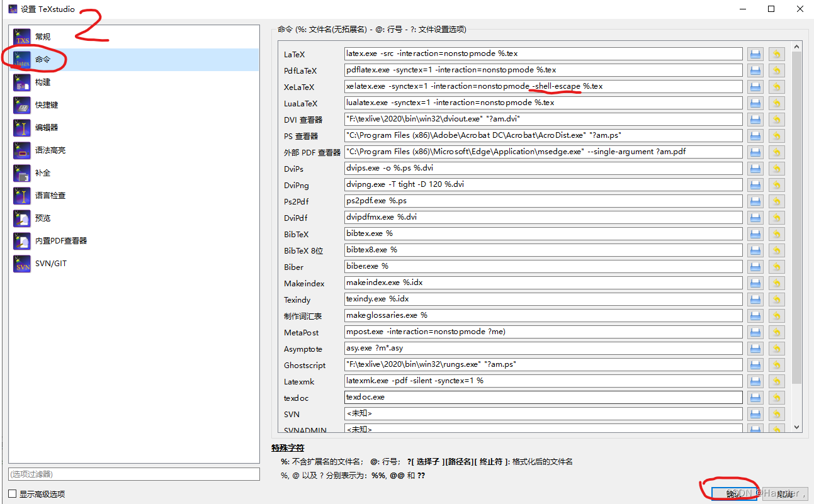Select the 命令 settings page
Viewport: 814px width, 504px height.
(x=133, y=60)
